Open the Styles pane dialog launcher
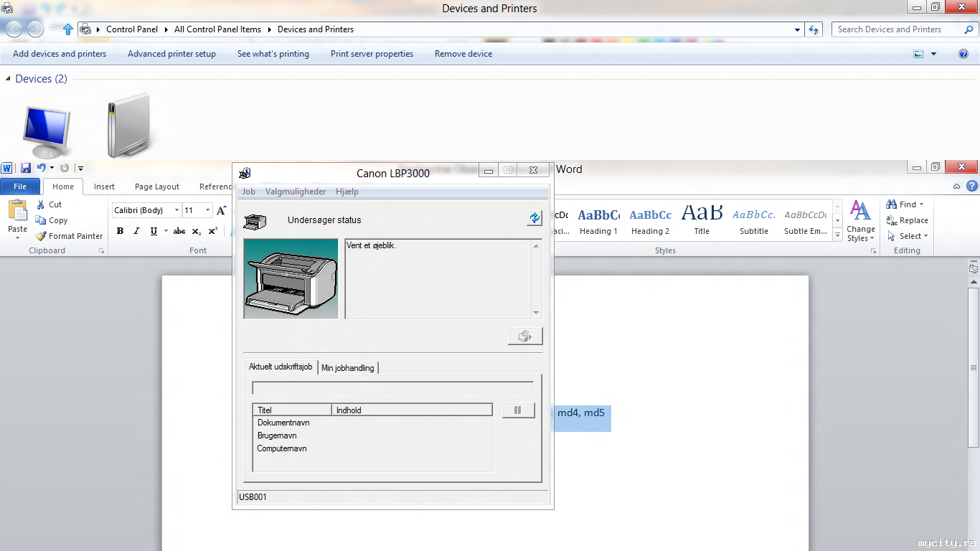Image resolution: width=980 pixels, height=551 pixels. click(873, 251)
